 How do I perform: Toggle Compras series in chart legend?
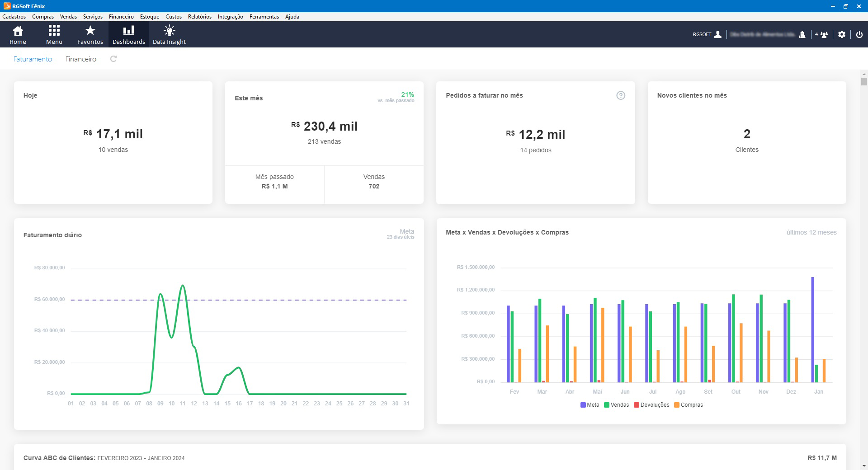pos(688,405)
